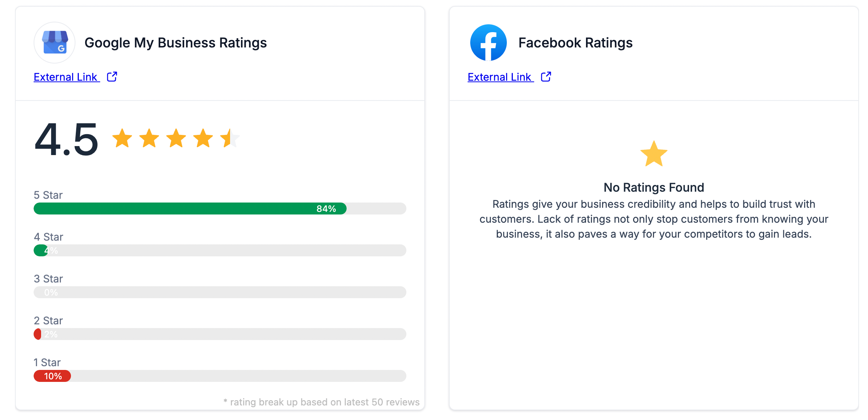Open the Google My Business External Link
868x420 pixels.
66,77
